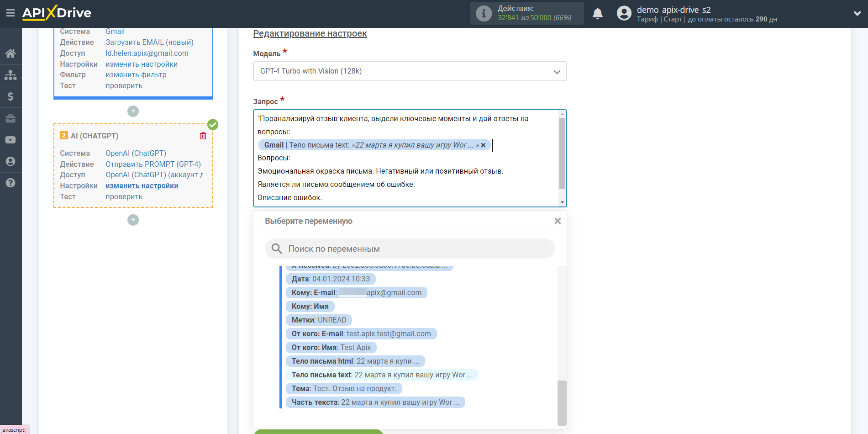
Task: Click 'Выберите переменную' panel header
Action: click(x=309, y=221)
